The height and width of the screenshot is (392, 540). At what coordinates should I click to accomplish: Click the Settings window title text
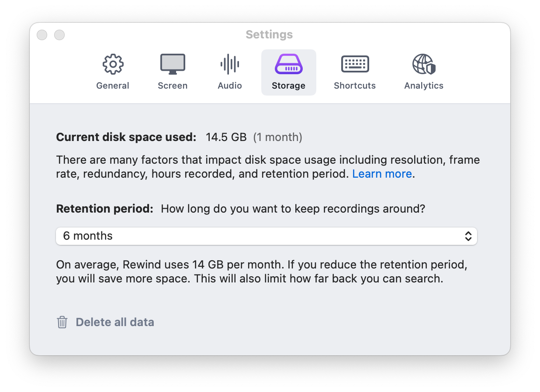pyautogui.click(x=269, y=34)
